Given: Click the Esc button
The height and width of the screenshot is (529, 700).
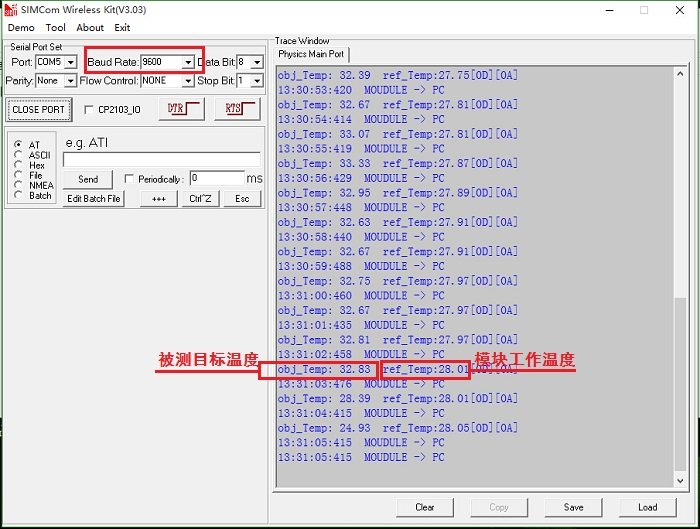Looking at the screenshot, I should [x=242, y=199].
